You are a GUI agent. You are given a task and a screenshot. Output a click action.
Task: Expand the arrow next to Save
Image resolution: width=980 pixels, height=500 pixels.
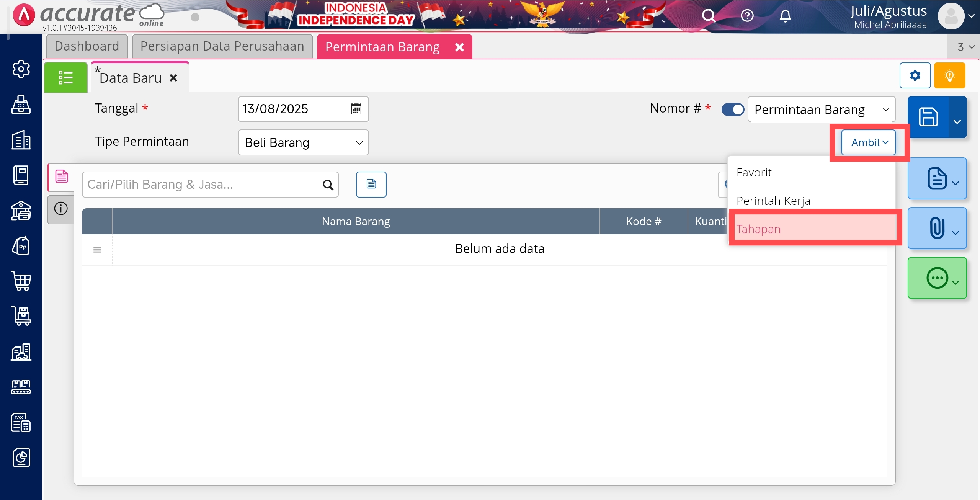click(957, 121)
